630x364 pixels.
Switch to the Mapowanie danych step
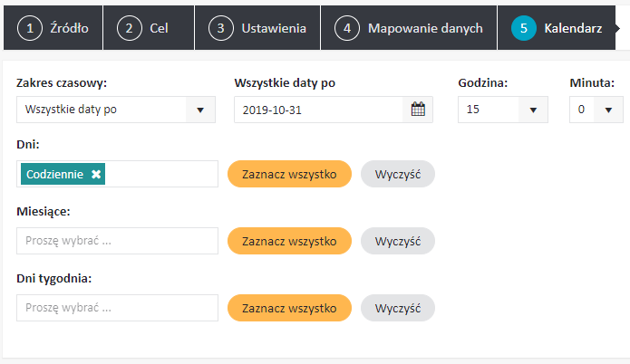pos(409,28)
